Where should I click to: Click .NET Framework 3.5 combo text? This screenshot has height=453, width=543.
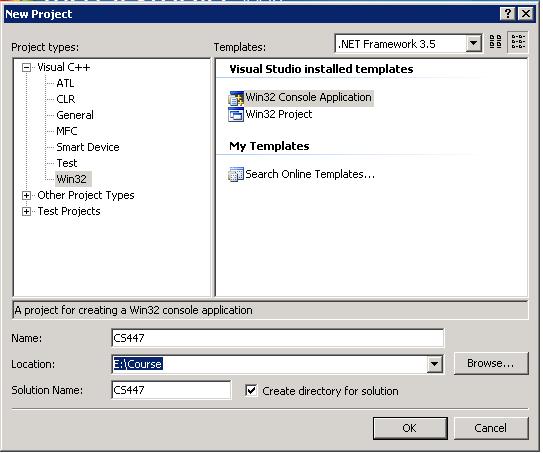(387, 44)
